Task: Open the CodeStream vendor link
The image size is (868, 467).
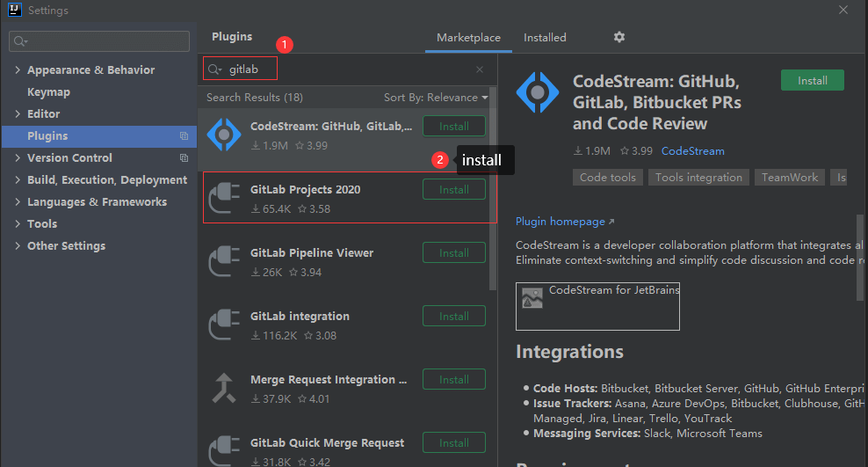Action: tap(692, 151)
